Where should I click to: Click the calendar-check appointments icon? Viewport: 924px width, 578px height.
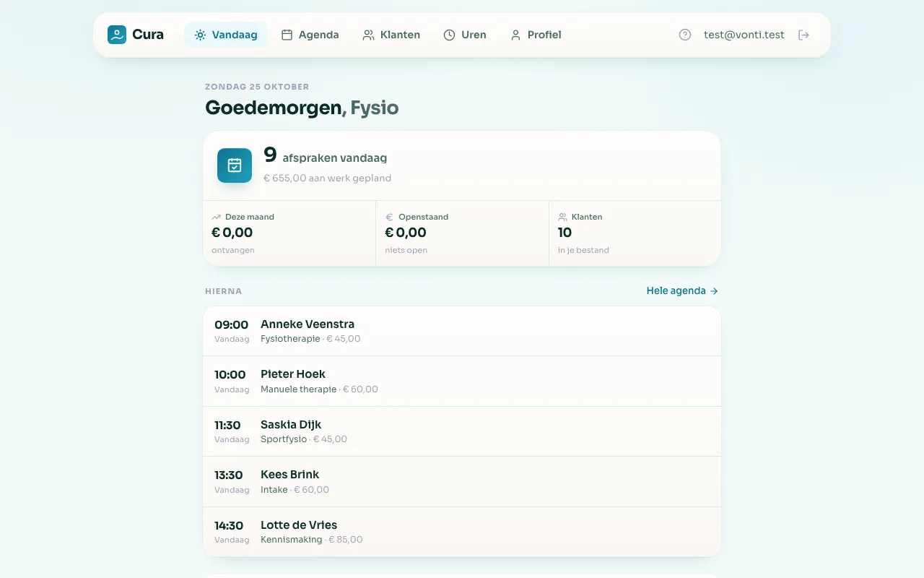point(235,165)
